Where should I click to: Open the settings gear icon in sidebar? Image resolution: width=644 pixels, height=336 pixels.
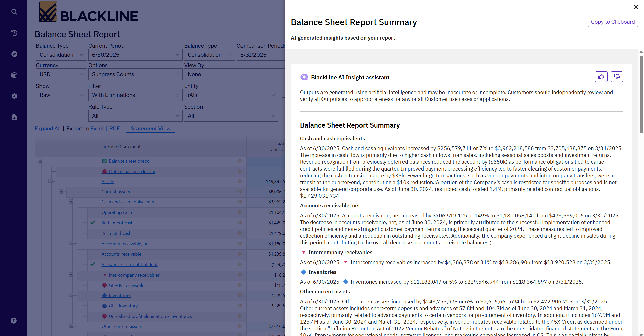pyautogui.click(x=14, y=96)
